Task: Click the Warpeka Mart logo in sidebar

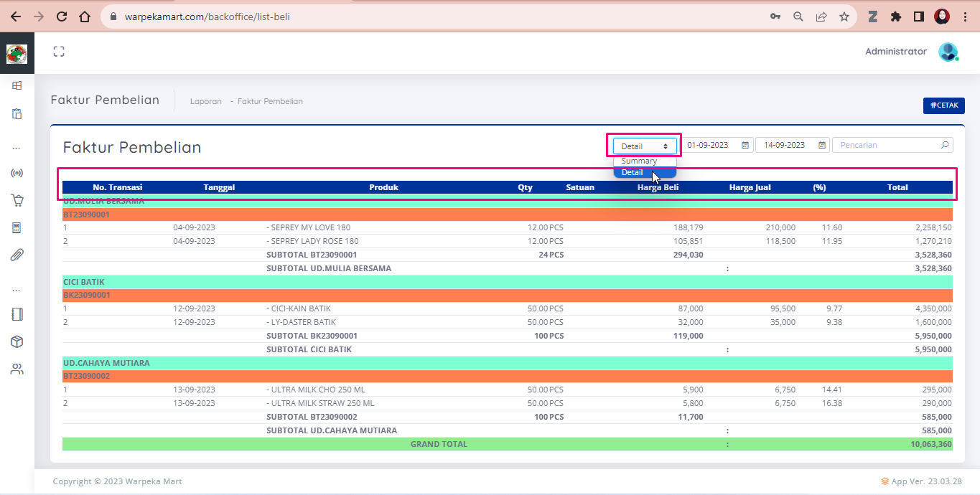Action: pos(17,54)
